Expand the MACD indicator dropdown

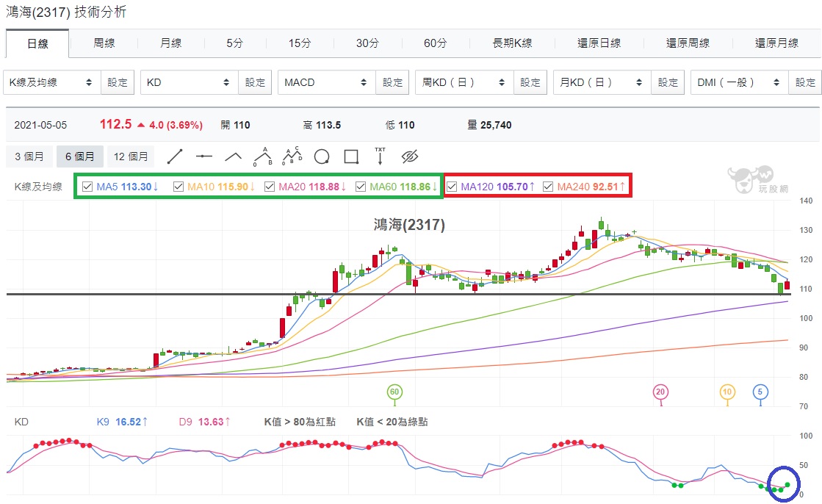coord(326,82)
